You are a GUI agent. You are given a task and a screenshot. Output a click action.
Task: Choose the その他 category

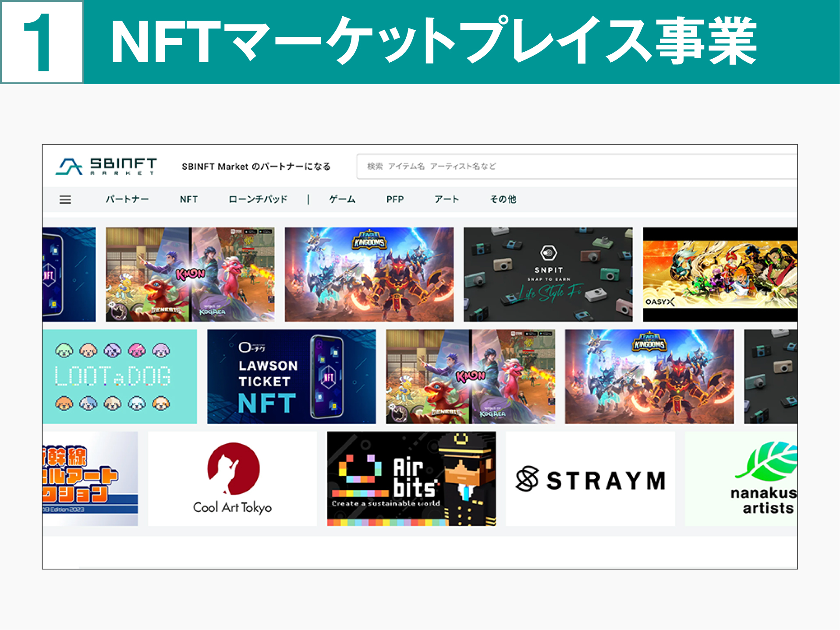pyautogui.click(x=503, y=199)
